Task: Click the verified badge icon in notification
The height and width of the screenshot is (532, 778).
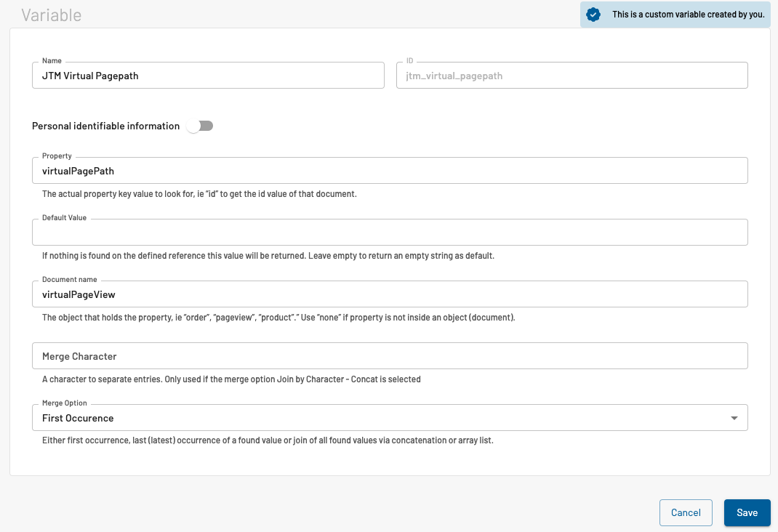Action: coord(593,15)
